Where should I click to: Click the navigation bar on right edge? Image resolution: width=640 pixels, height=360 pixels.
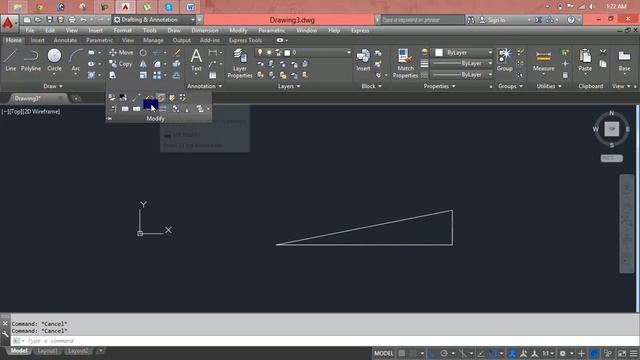[627, 224]
